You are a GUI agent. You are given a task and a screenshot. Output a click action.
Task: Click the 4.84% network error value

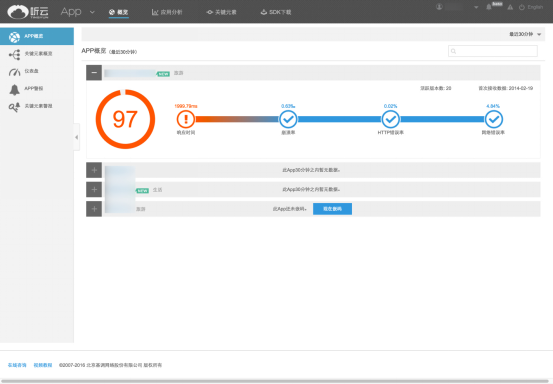(493, 106)
